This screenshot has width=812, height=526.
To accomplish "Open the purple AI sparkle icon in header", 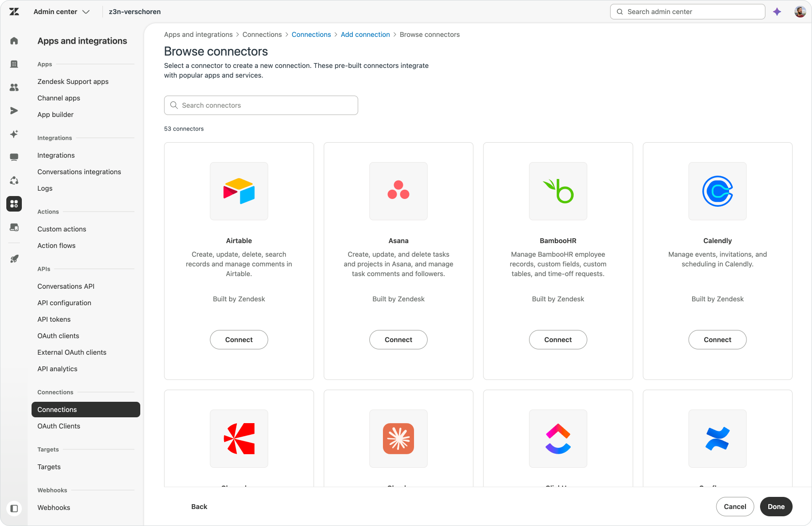I will tap(777, 12).
